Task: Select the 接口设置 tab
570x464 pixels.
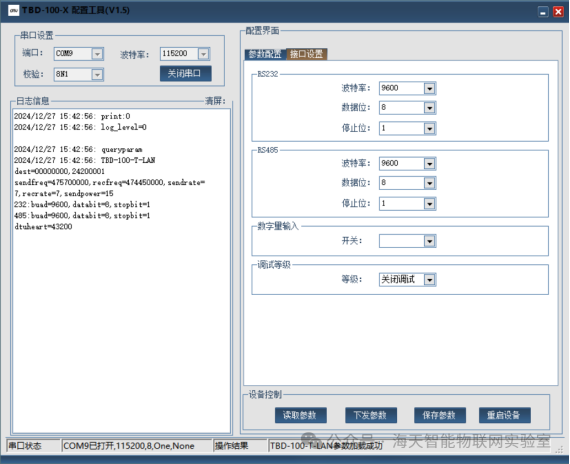Action: click(x=307, y=54)
